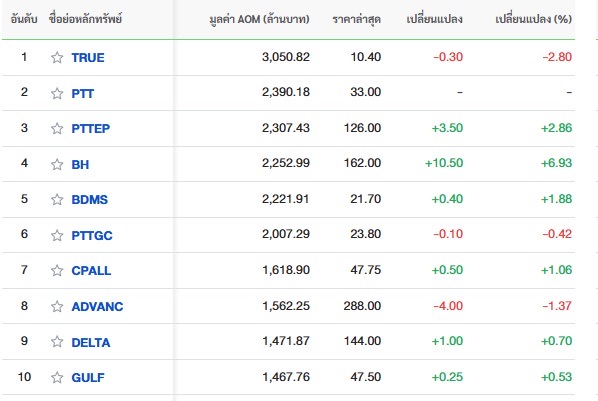598x401 pixels.
Task: Toggle favorite star for PTT
Action: click(57, 93)
